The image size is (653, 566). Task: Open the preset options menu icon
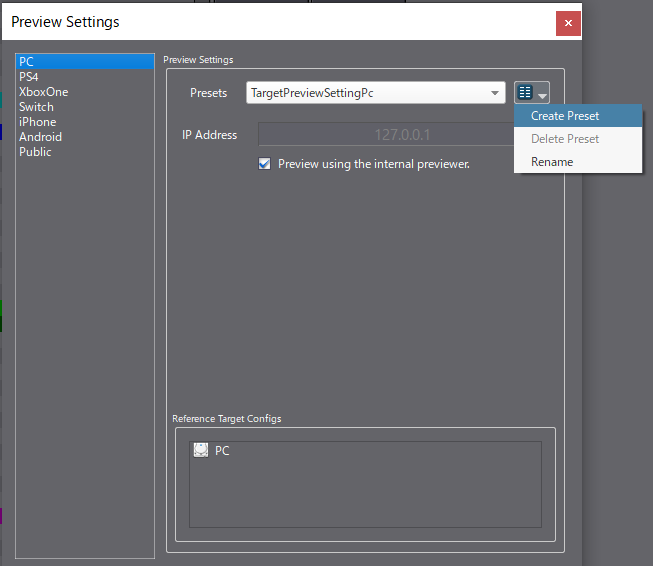[531, 92]
